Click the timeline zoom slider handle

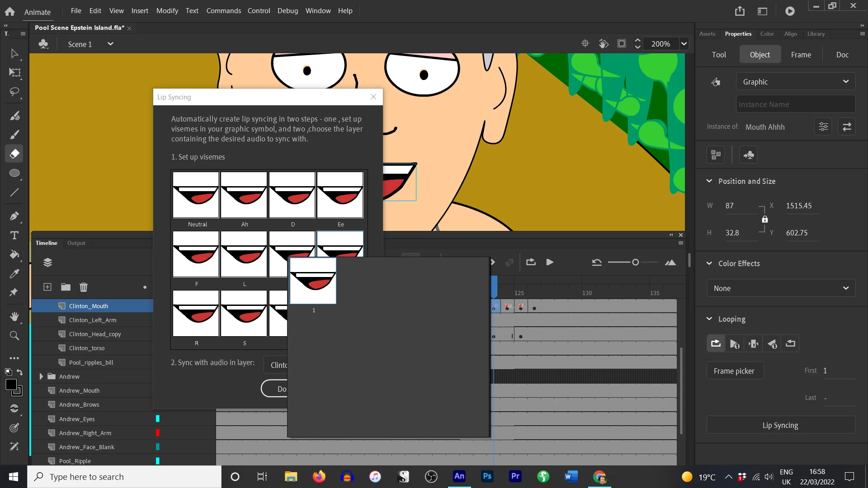(x=635, y=263)
